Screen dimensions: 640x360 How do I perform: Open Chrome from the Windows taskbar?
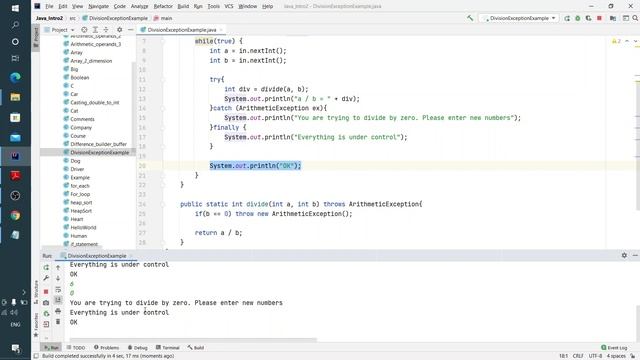click(x=15, y=216)
